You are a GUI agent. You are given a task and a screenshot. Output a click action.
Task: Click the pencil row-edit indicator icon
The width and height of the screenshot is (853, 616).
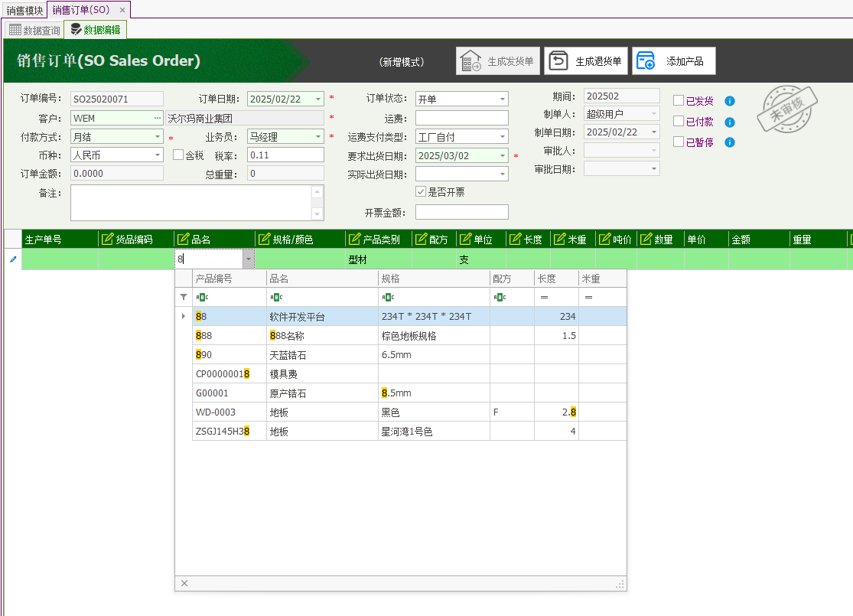(13, 259)
